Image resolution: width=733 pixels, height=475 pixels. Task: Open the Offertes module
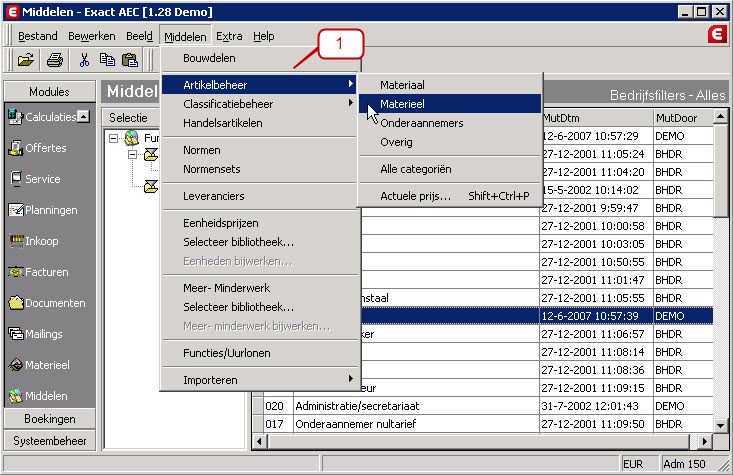[x=37, y=148]
